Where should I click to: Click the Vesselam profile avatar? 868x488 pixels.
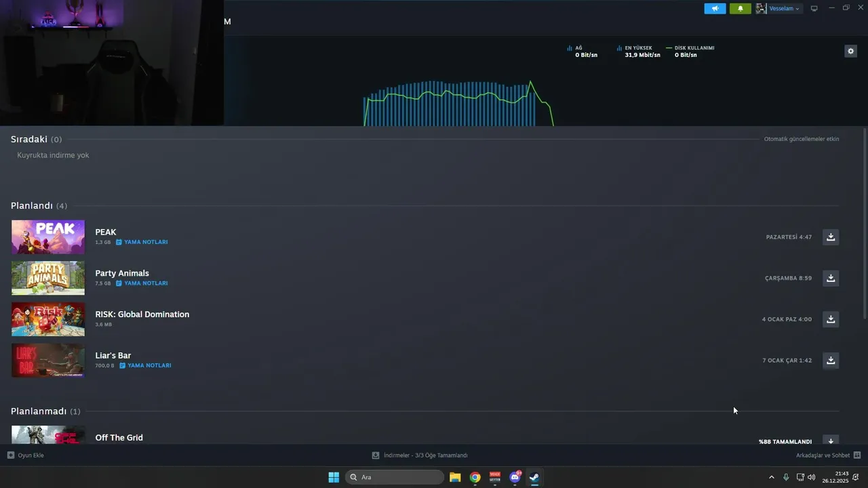click(762, 9)
